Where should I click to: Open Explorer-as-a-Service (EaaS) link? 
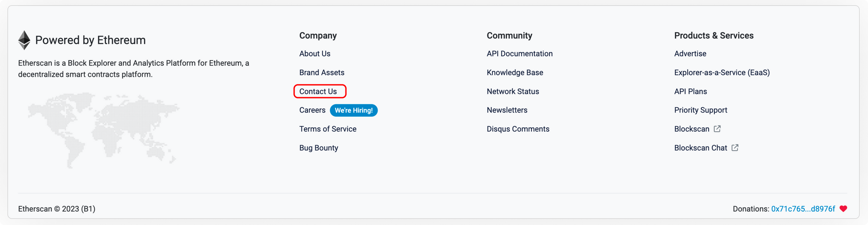click(x=722, y=73)
